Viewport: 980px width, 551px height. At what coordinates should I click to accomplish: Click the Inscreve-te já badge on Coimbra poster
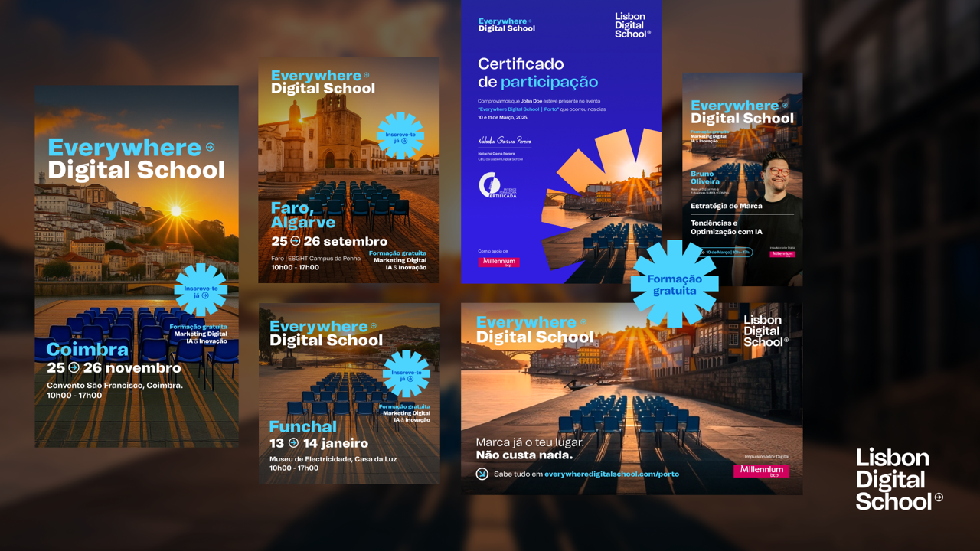201,291
